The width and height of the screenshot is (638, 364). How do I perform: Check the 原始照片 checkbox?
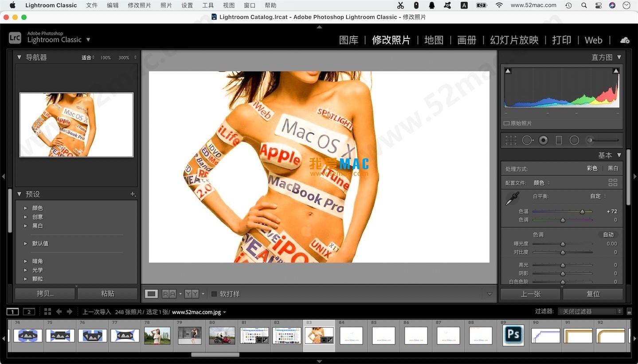point(506,124)
